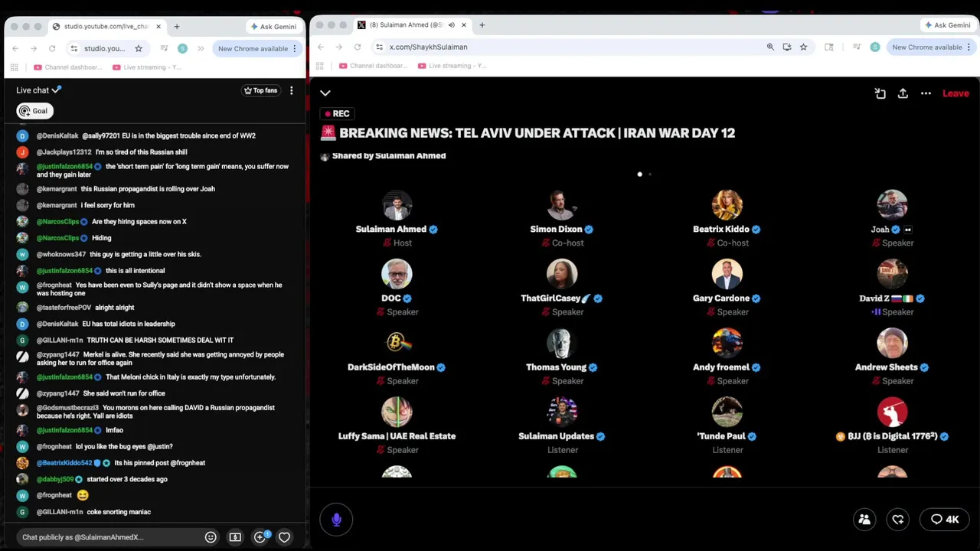Viewport: 980px width, 551px height.
Task: Go to second page dot of Space participants
Action: (x=650, y=174)
